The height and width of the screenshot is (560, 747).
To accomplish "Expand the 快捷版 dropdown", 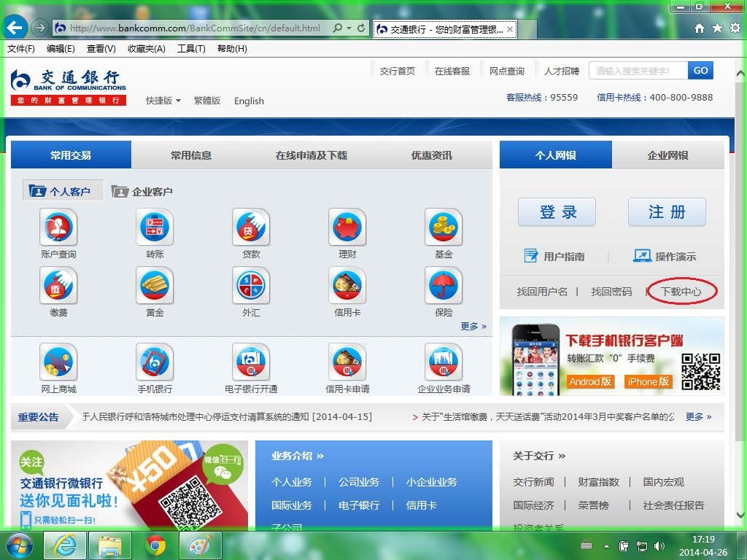I will pos(163,101).
